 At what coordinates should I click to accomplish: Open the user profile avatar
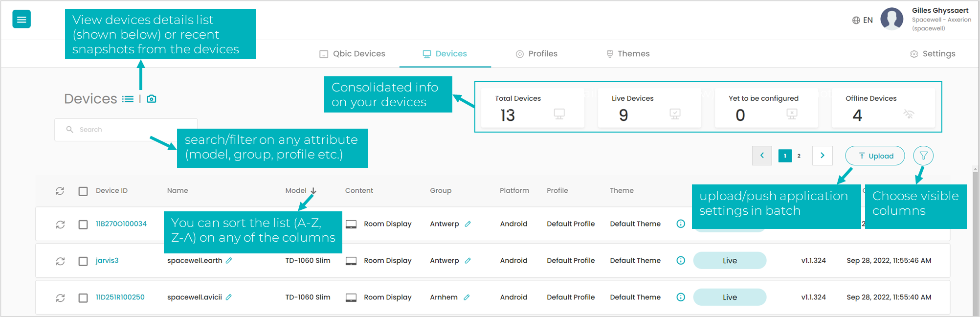click(x=892, y=19)
